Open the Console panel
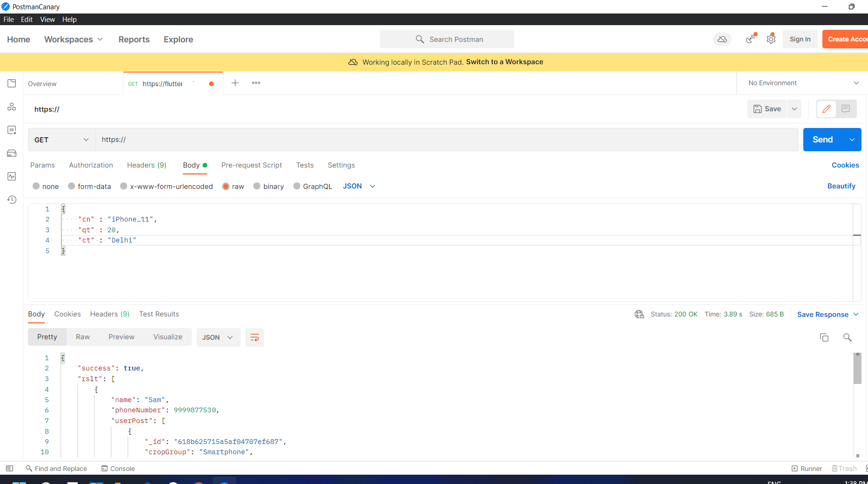The width and height of the screenshot is (868, 484). 118,469
